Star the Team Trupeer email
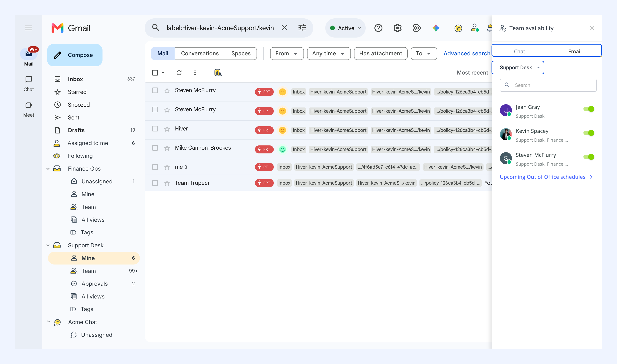Viewport: 617px width, 364px height. [167, 183]
